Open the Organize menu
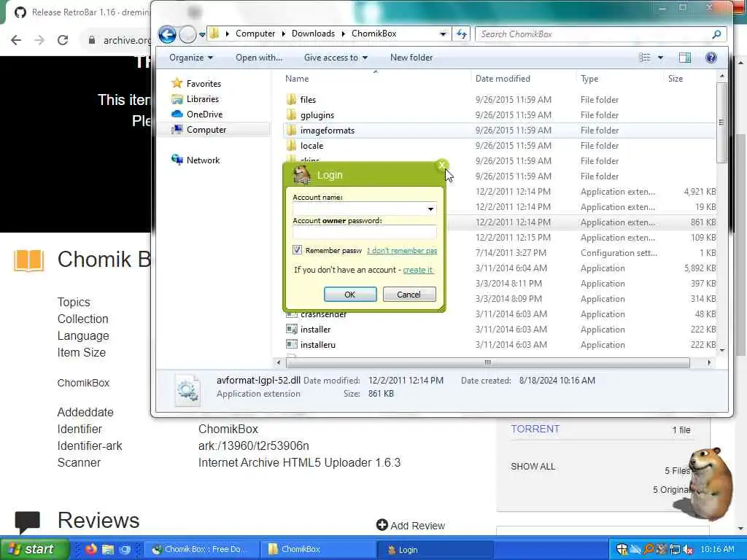The height and width of the screenshot is (560, 747). click(191, 58)
